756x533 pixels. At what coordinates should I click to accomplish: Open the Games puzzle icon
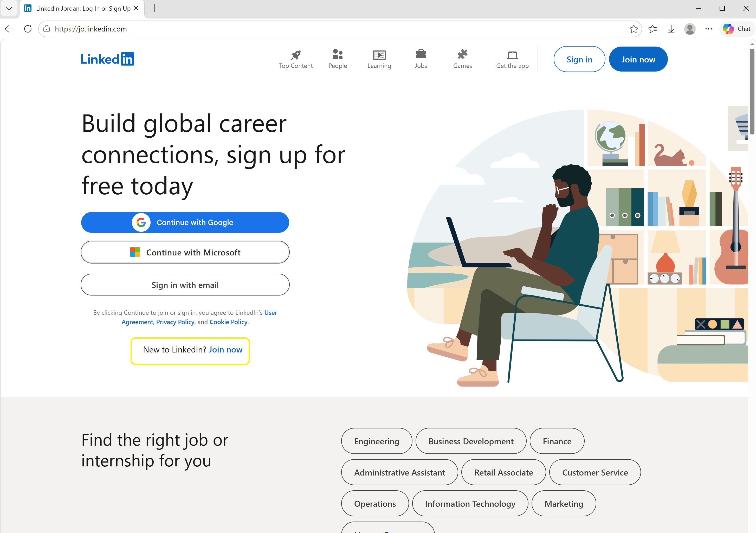(x=462, y=54)
